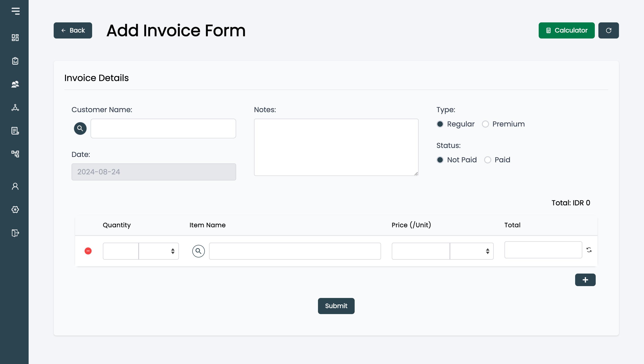Recalculate the row total with refresh icon
Viewport: 644px width, 364px height.
[x=589, y=250]
